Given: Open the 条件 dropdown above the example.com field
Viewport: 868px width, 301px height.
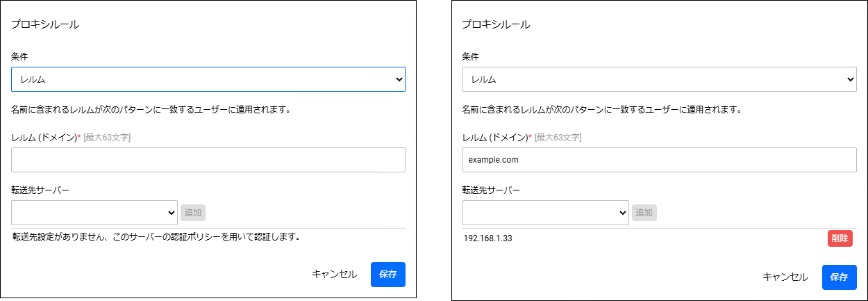Looking at the screenshot, I should pyautogui.click(x=660, y=79).
